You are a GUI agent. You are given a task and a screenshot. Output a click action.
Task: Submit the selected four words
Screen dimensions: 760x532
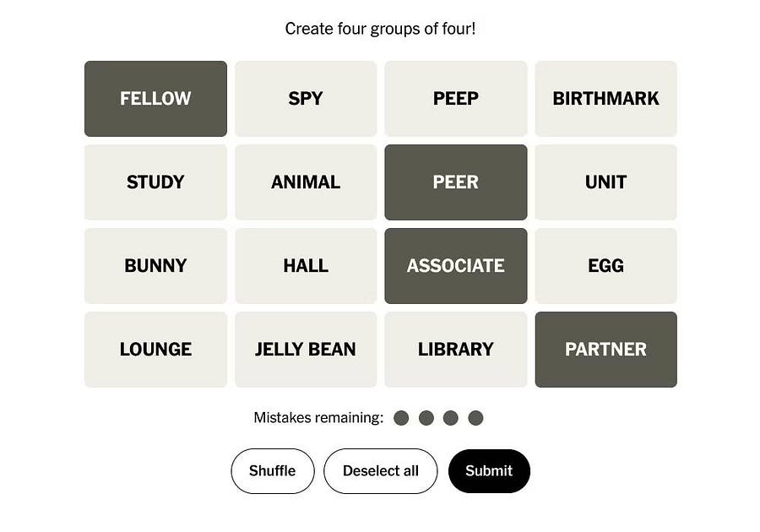click(489, 471)
